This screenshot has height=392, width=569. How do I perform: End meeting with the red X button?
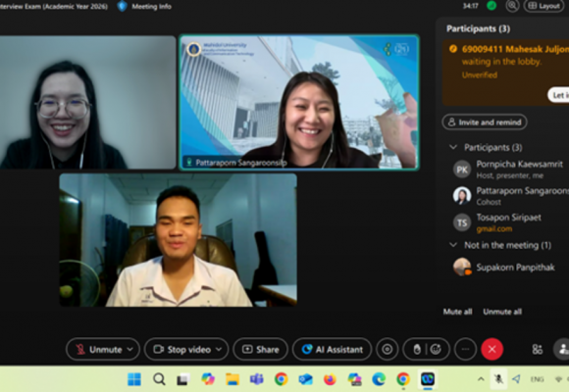pos(492,349)
